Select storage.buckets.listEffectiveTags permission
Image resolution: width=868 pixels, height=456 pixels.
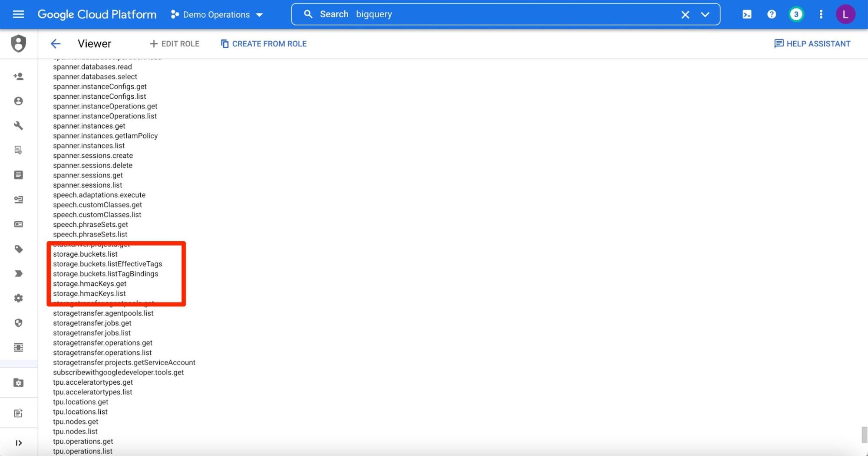click(107, 264)
